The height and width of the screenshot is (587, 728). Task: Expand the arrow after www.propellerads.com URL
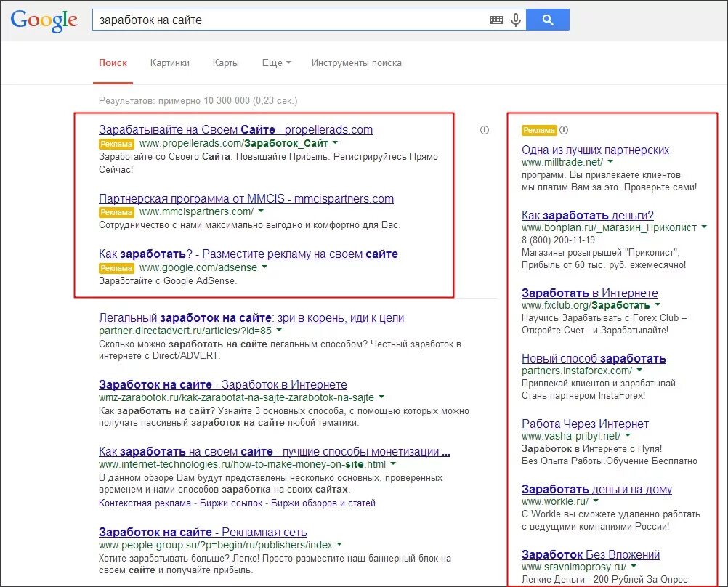(335, 143)
